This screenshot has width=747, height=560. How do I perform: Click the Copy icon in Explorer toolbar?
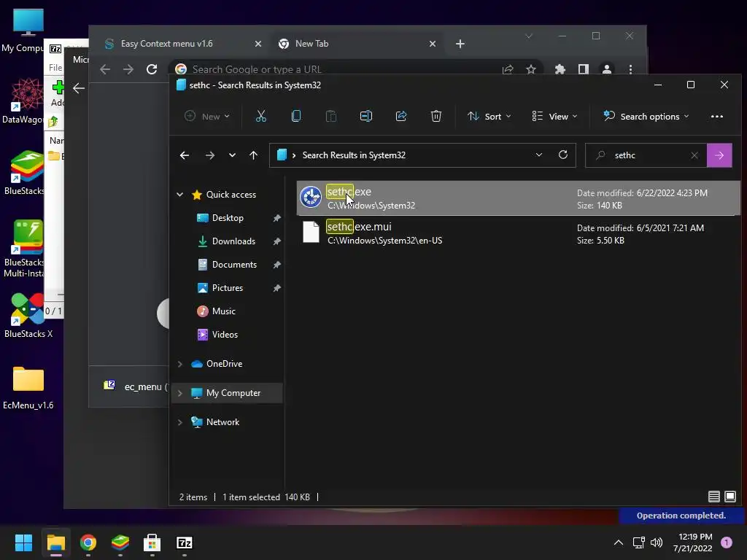pos(296,116)
